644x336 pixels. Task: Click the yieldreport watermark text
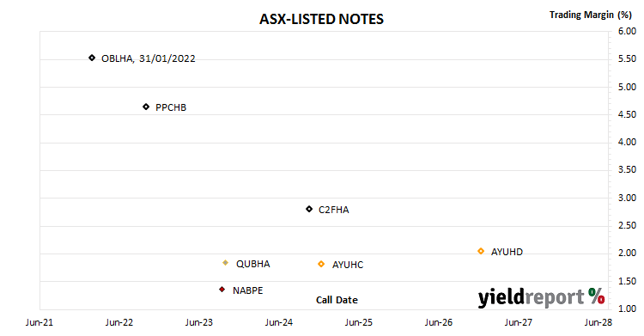(x=531, y=297)
